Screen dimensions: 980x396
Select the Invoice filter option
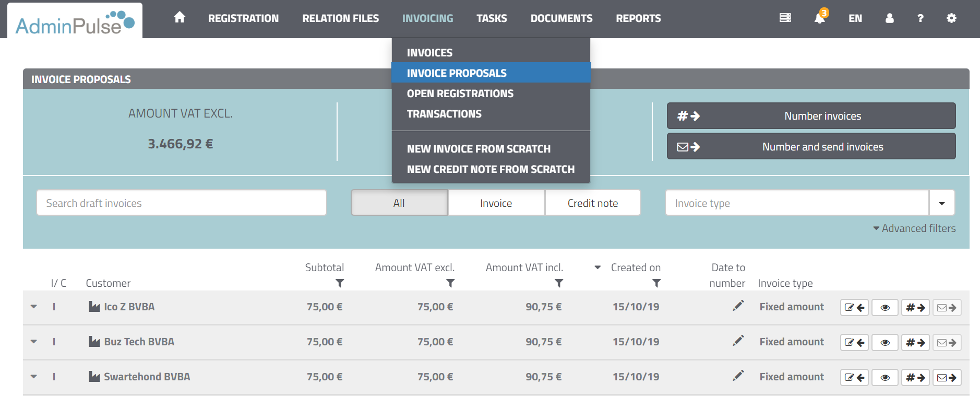(x=496, y=203)
